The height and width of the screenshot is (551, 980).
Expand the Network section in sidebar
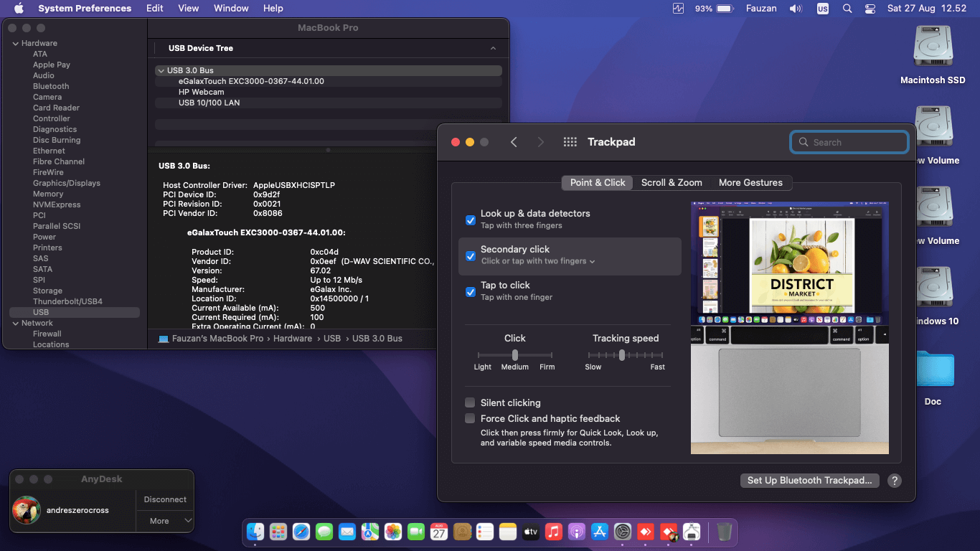point(15,323)
